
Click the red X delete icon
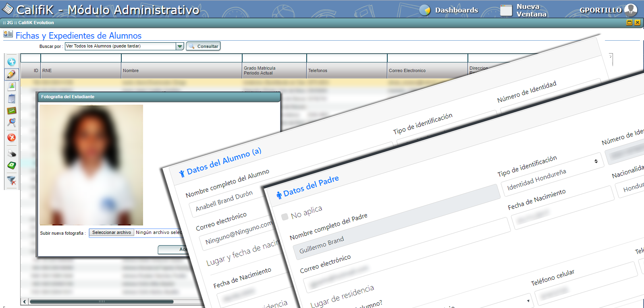pos(12,138)
